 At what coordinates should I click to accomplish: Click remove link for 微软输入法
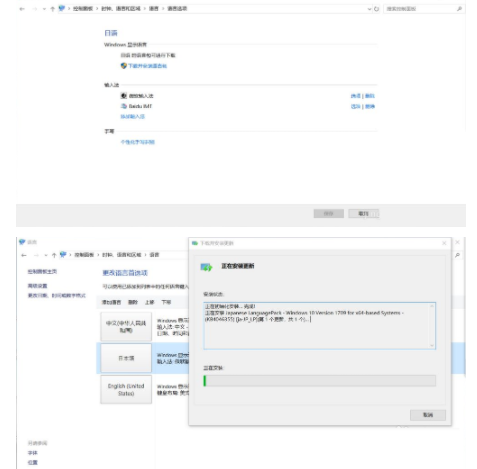click(x=370, y=96)
